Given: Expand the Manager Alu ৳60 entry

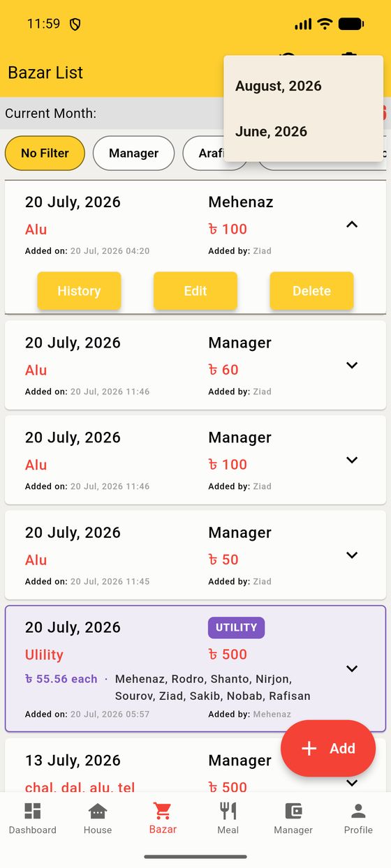Looking at the screenshot, I should 352,365.
